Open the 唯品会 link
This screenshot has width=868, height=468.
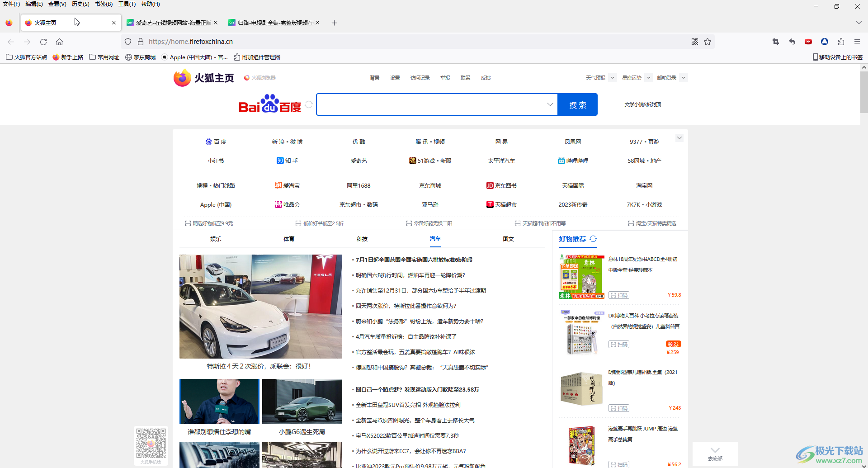pyautogui.click(x=287, y=204)
